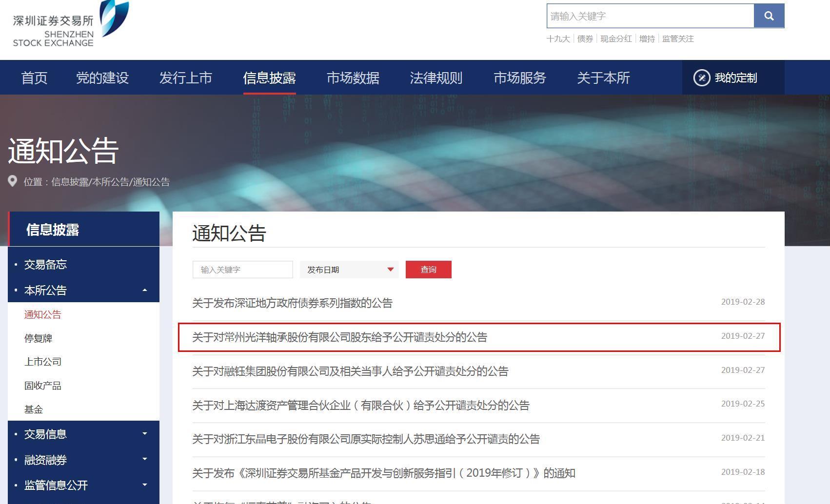
Task: Open 党的建设 navigation item
Action: coord(102,78)
